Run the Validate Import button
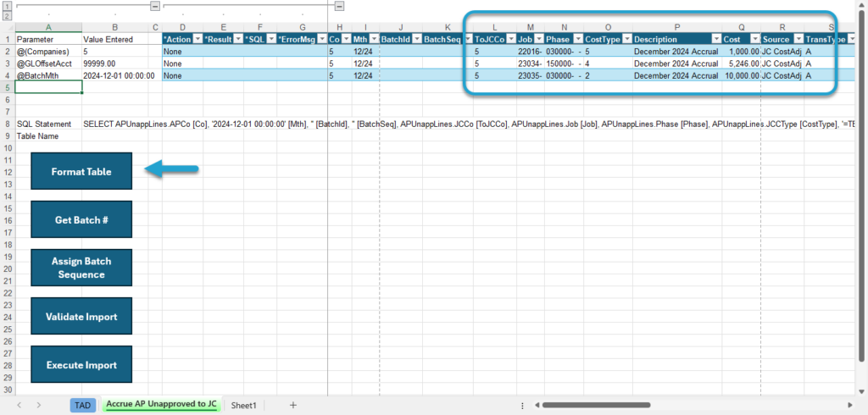The height and width of the screenshot is (415, 868). [x=81, y=317]
